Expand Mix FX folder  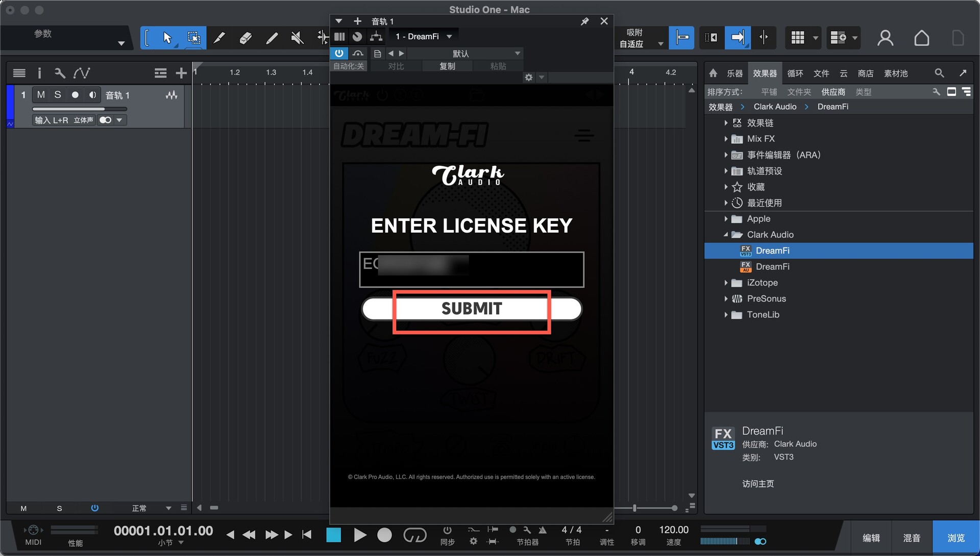click(725, 139)
